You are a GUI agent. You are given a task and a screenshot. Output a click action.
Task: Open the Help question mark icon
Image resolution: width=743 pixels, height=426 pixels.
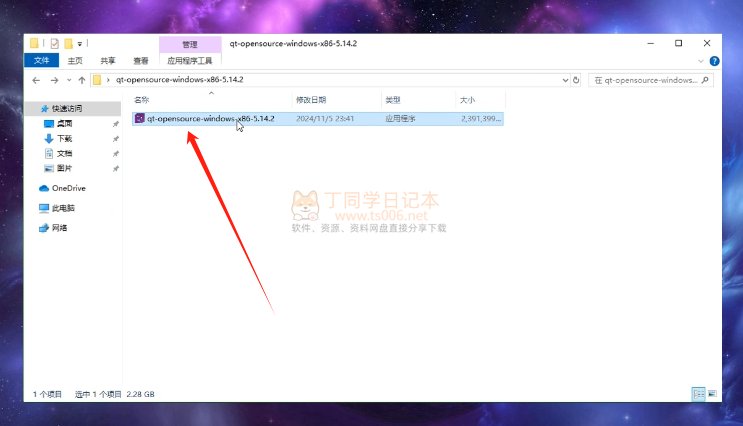click(x=715, y=61)
